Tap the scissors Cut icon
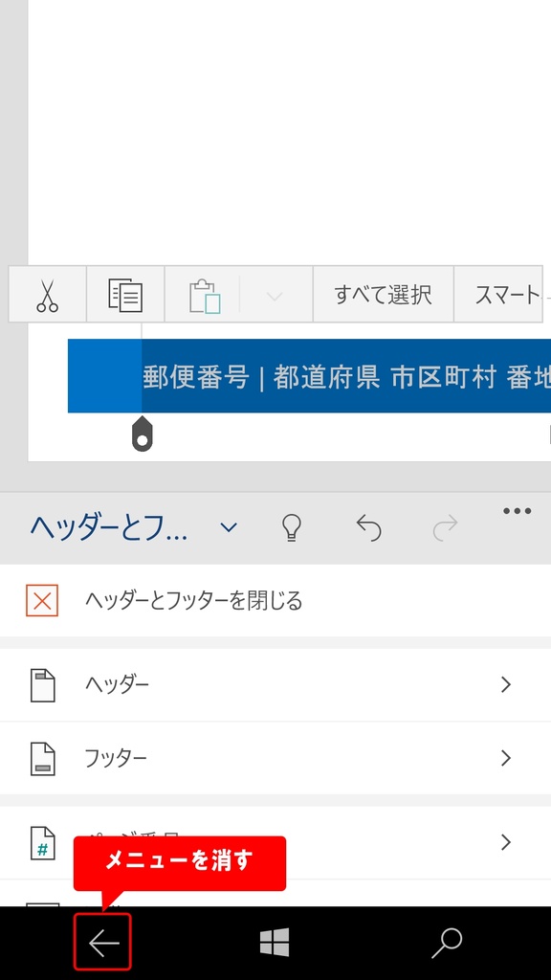Viewport: 551px width, 980px height. (47, 295)
